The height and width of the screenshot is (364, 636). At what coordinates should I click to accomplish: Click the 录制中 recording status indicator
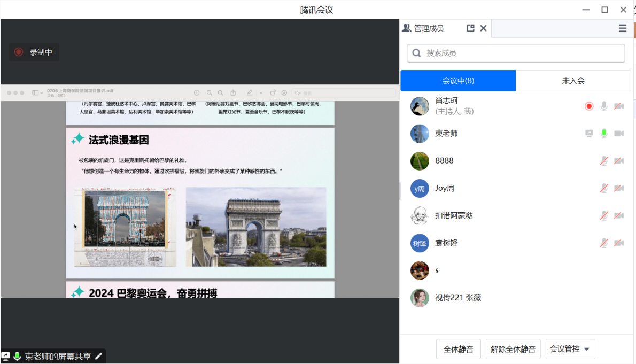pos(34,52)
